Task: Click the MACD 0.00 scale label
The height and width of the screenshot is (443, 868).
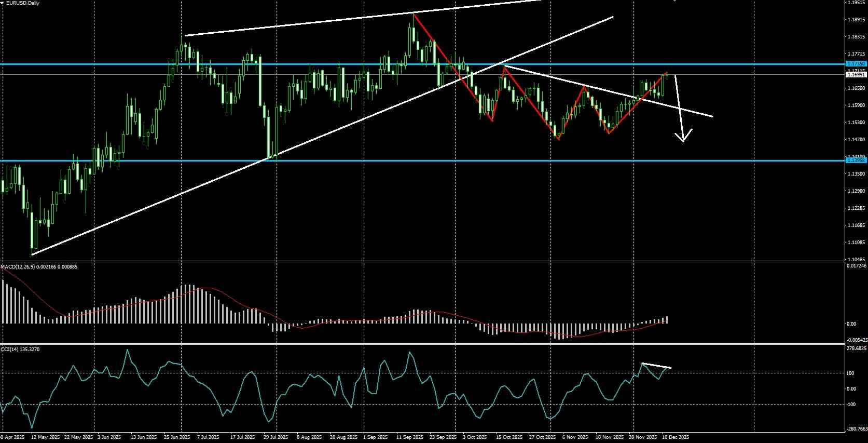Action: (851, 324)
